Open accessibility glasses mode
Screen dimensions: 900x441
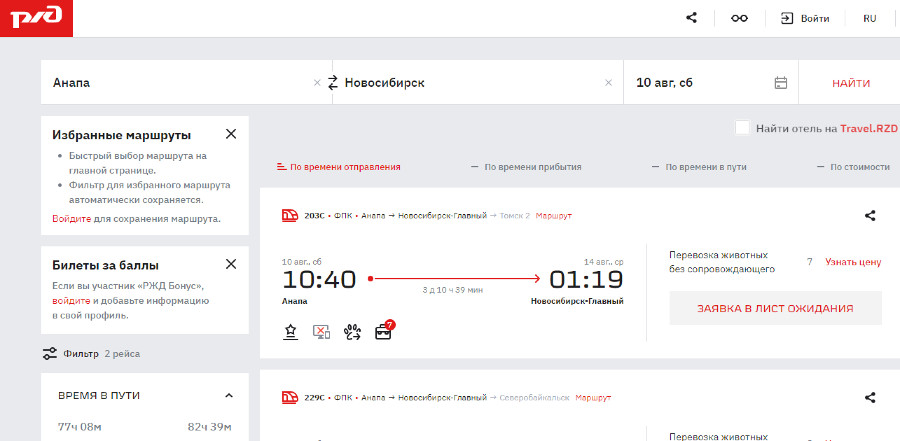pos(739,18)
